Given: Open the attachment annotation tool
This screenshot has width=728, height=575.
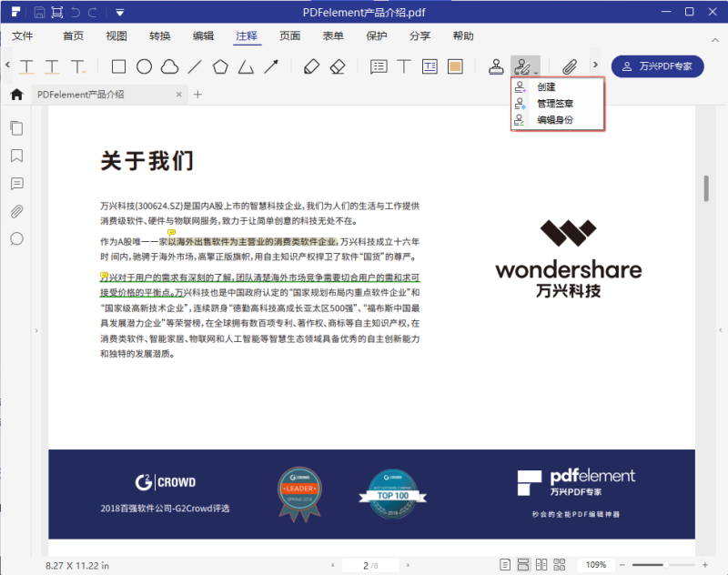Looking at the screenshot, I should pos(570,66).
